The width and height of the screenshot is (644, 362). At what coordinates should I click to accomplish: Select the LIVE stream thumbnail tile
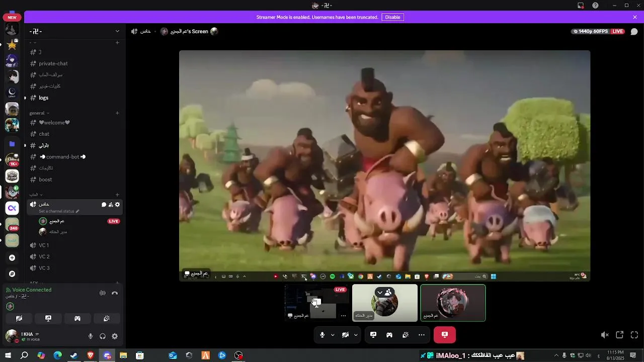pyautogui.click(x=316, y=303)
